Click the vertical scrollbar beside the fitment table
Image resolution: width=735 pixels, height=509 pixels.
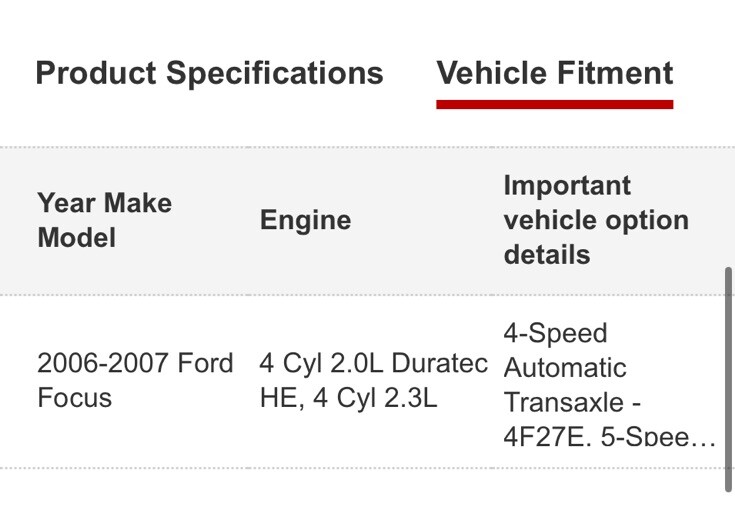pos(727,380)
